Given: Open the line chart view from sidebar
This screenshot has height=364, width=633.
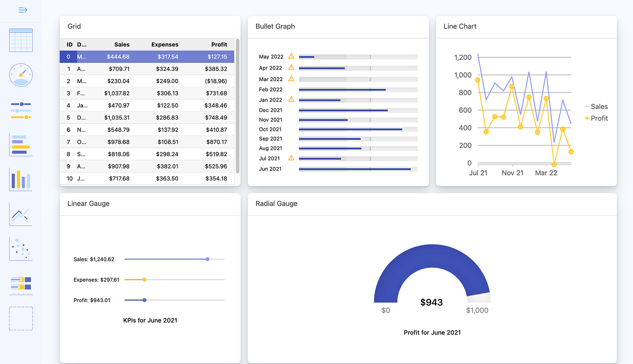Looking at the screenshot, I should pos(21,214).
